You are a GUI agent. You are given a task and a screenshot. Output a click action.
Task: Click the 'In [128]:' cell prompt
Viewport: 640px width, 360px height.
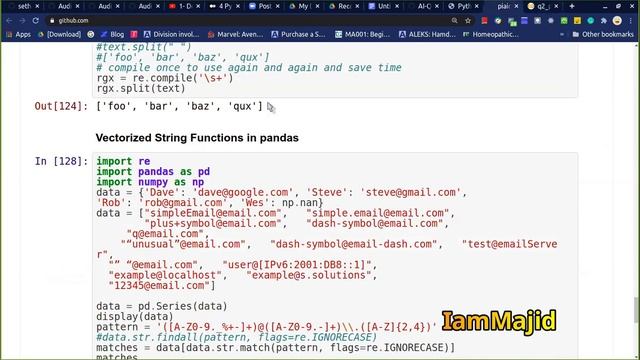(61, 161)
